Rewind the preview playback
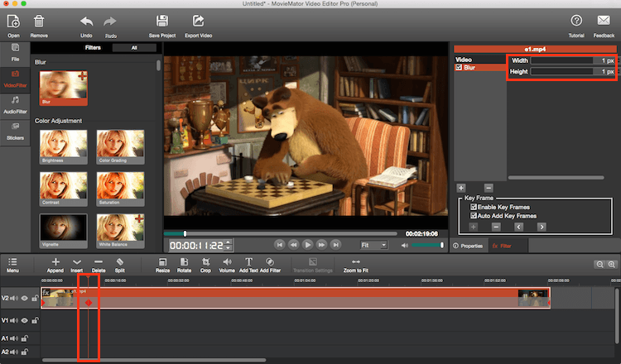Viewport: 621px width, 364px height. (x=293, y=245)
